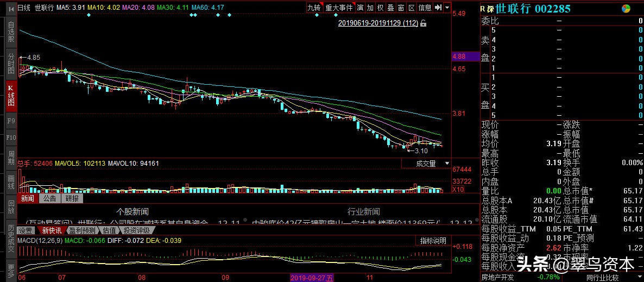Screen dimensions: 644x282
Task: Click the date range 20190619-20191129 link
Action: click(378, 23)
